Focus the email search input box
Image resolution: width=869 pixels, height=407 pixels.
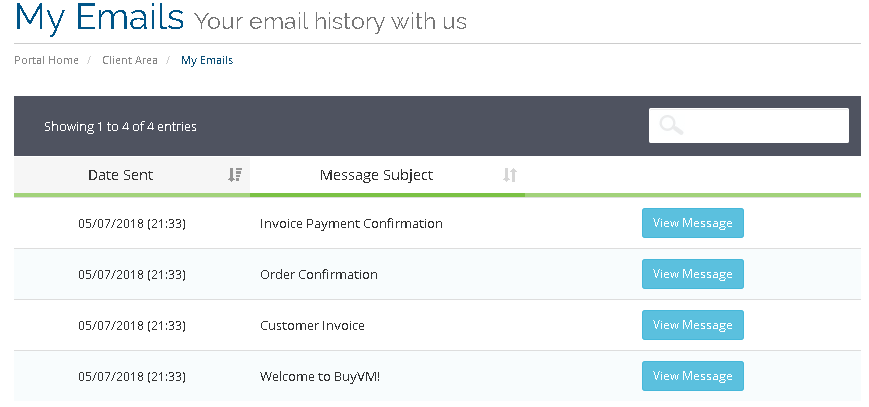tap(765, 126)
